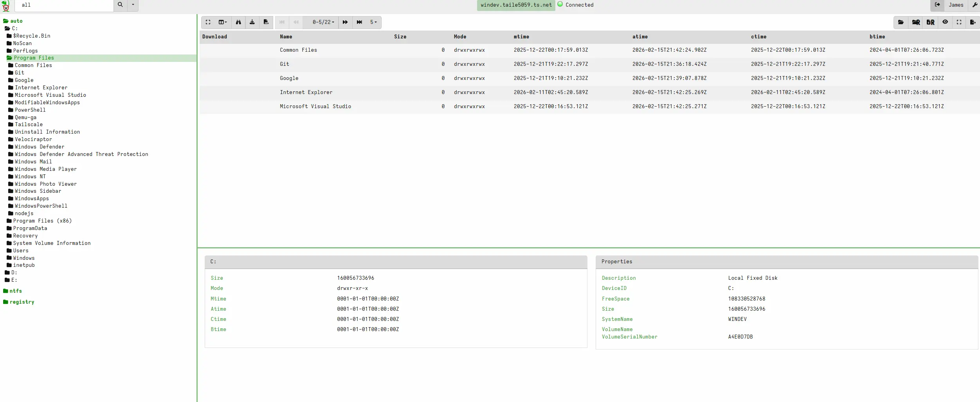Screen dimensions: 980x402
Task: Open the Velociraptor folder in tree
Action: [x=30, y=139]
